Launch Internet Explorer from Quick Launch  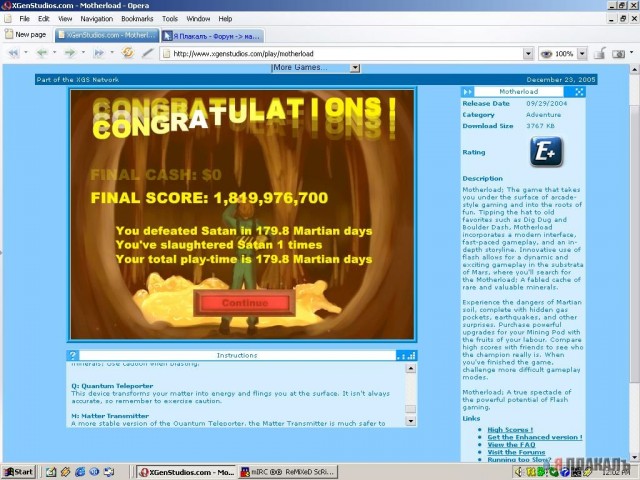pos(80,472)
